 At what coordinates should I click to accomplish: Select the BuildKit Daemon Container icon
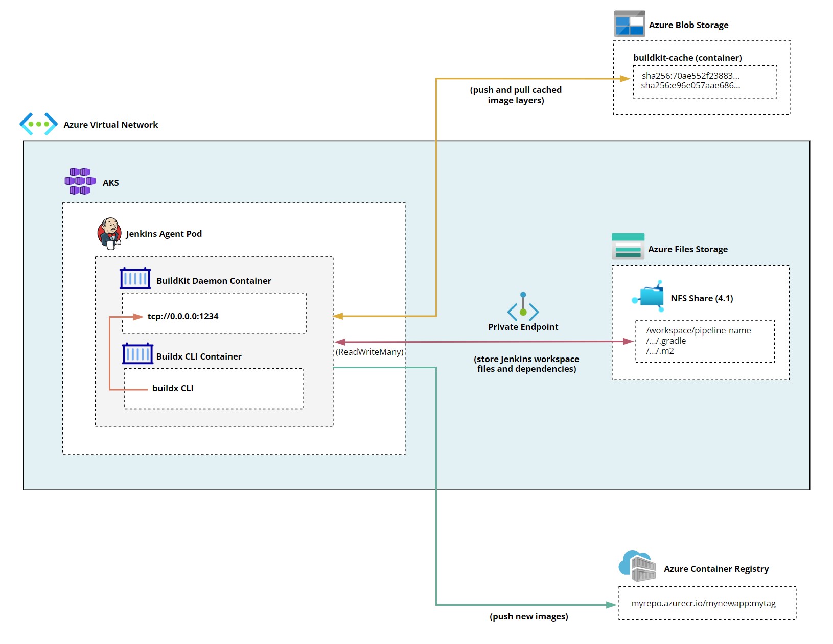click(x=135, y=279)
